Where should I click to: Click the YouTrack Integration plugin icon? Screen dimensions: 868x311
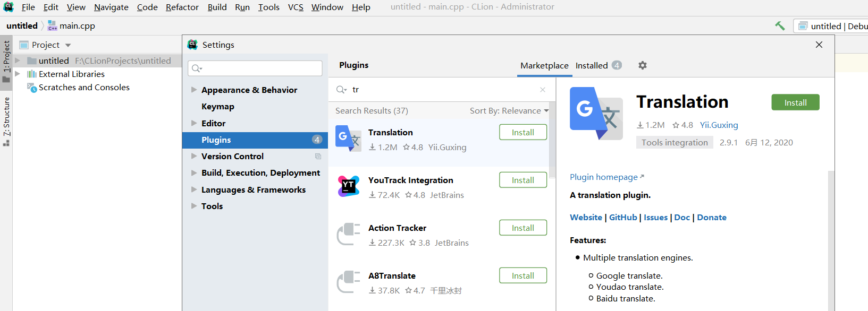pos(349,186)
